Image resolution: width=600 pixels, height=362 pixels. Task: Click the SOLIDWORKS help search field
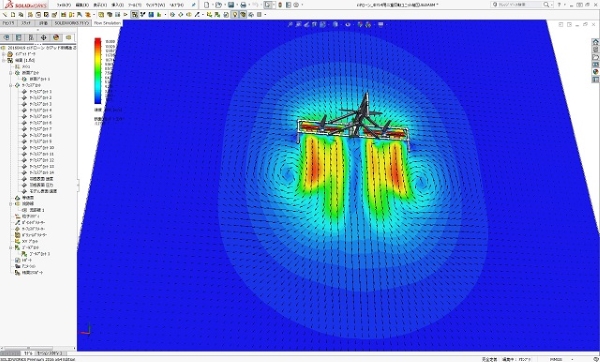click(521, 5)
